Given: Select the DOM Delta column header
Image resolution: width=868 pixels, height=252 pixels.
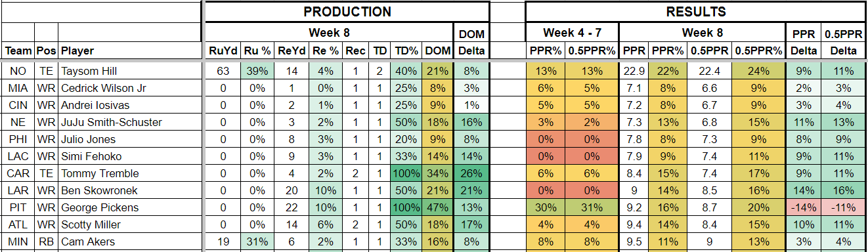Looking at the screenshot, I should tap(471, 41).
